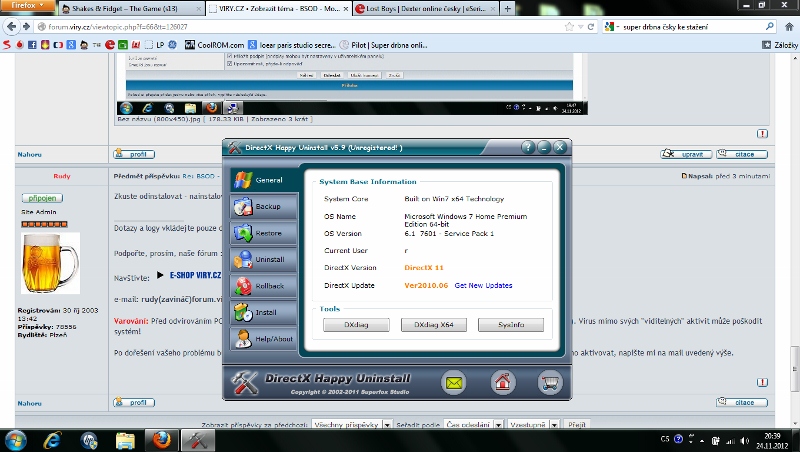Open a new tab with the plus button
The height and width of the screenshot is (452, 800).
507,8
